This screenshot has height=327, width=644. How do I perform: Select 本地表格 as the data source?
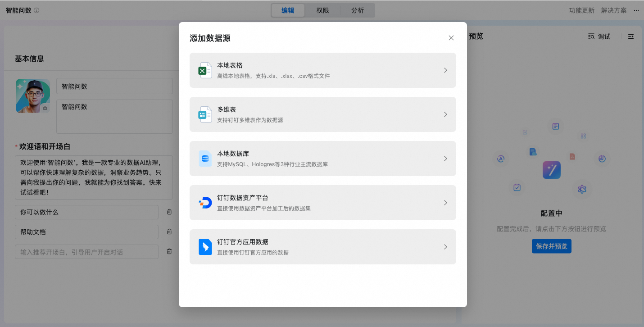(323, 70)
